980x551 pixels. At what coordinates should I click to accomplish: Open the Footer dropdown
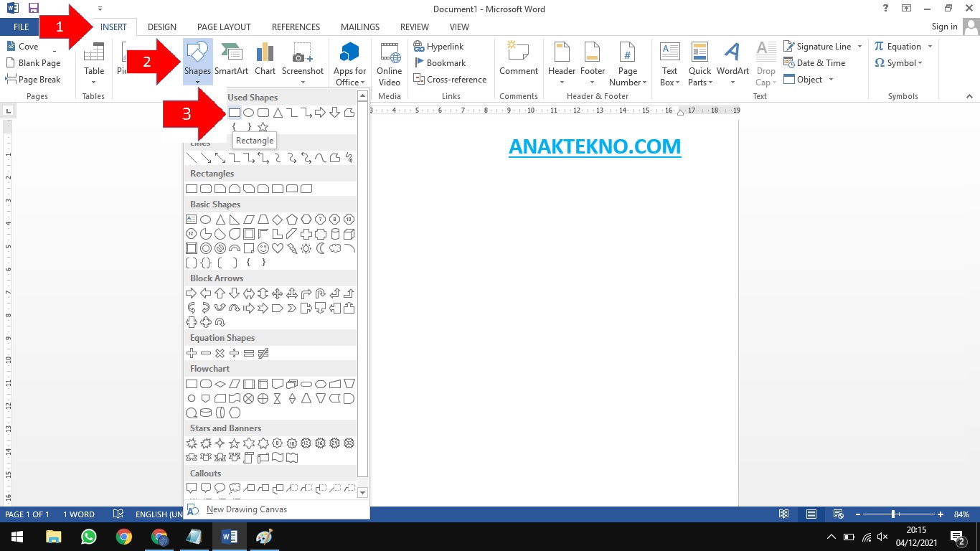(x=593, y=63)
